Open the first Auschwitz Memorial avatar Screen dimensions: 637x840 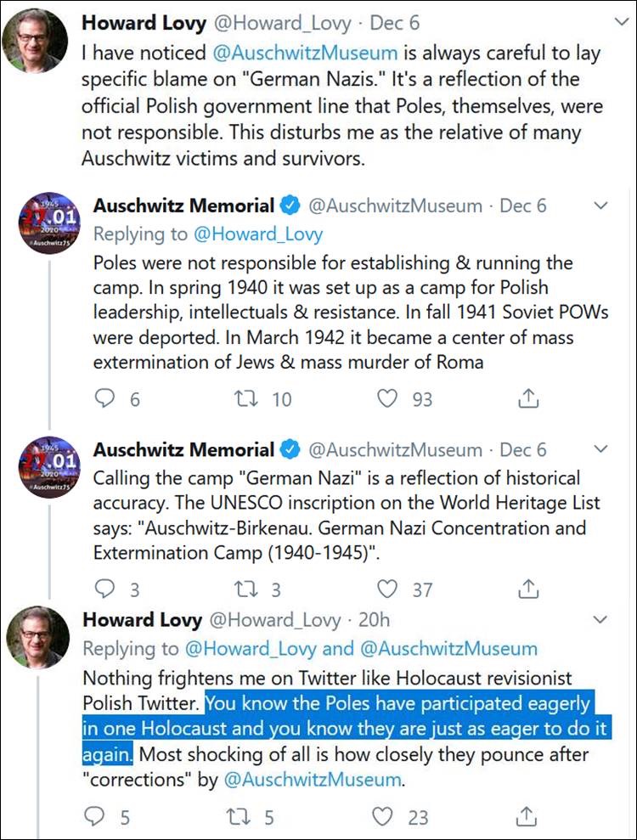tap(48, 223)
